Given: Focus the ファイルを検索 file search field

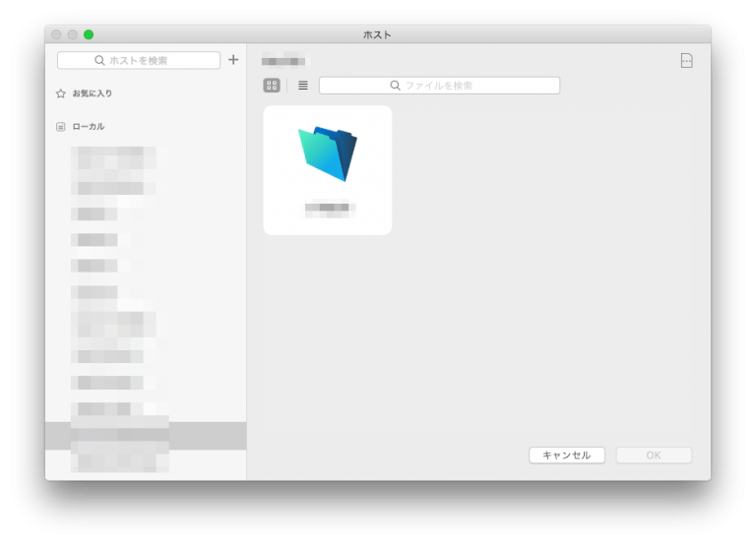Looking at the screenshot, I should pyautogui.click(x=439, y=86).
